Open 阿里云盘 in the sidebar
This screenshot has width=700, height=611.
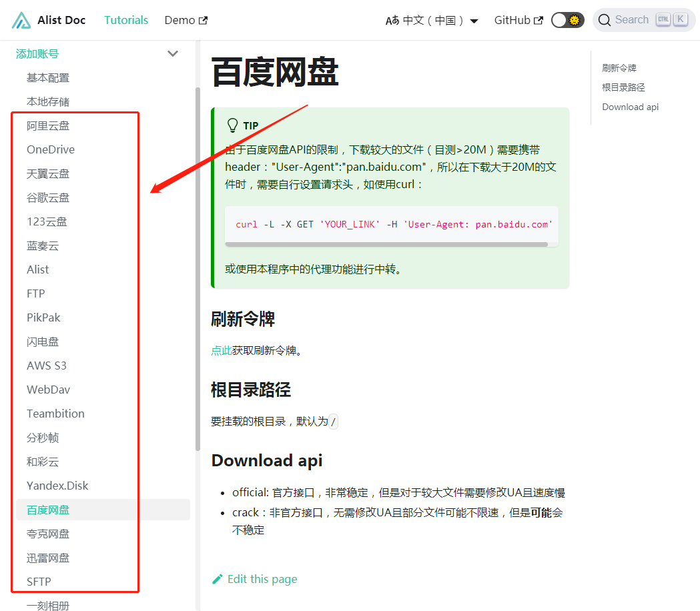pyautogui.click(x=48, y=126)
